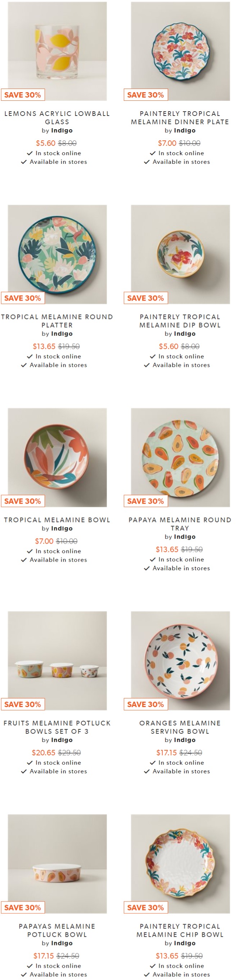Image resolution: width=238 pixels, height=980 pixels.
Task: Click the Save 30% badge on lemons glass
Action: [23, 95]
